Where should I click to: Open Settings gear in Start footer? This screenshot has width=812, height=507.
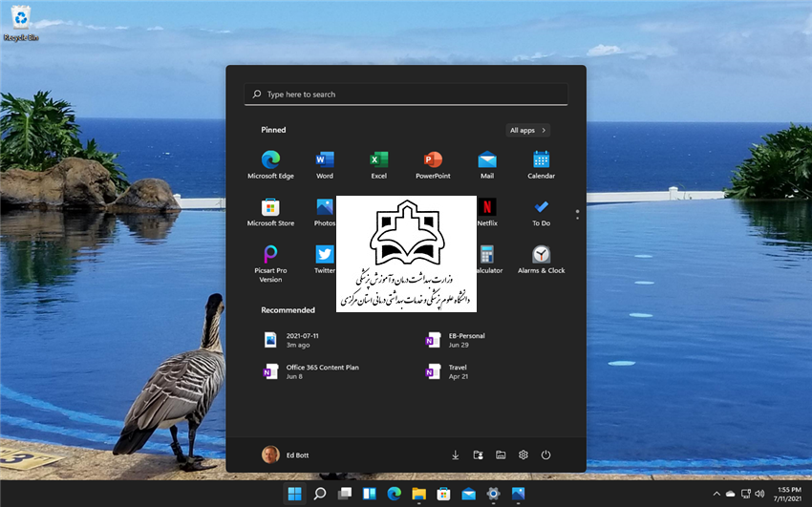524,454
